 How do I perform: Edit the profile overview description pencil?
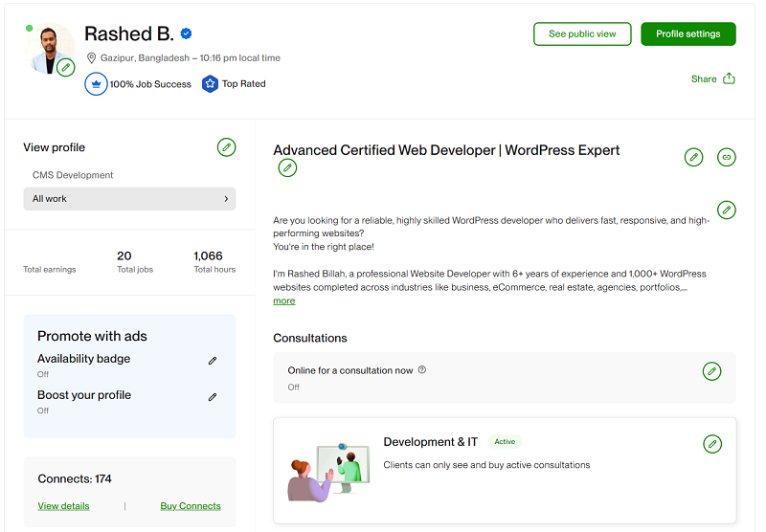[727, 210]
